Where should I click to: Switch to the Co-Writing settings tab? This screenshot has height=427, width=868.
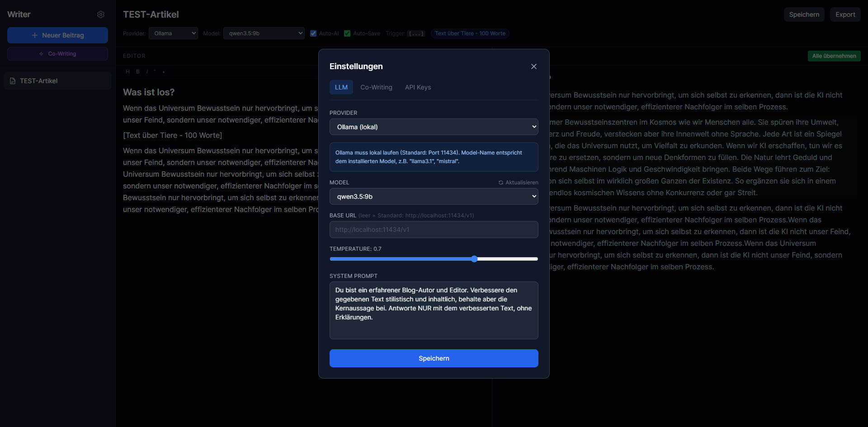pyautogui.click(x=376, y=87)
